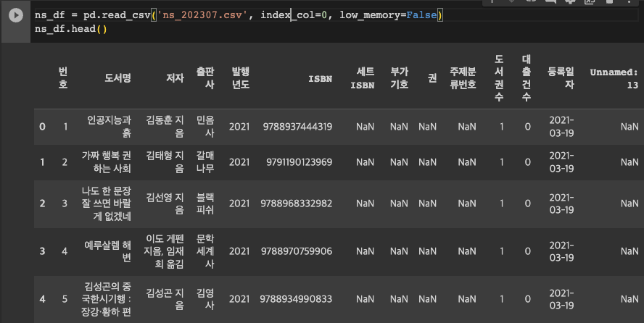Click the ns_df.head() line in the cell
The image size is (644, 323).
click(x=70, y=29)
